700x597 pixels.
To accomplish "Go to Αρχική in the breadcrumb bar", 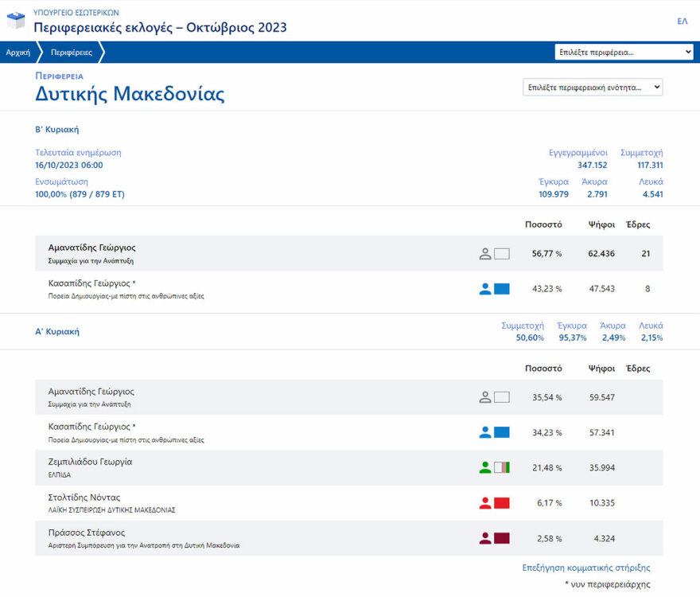I will (x=18, y=53).
